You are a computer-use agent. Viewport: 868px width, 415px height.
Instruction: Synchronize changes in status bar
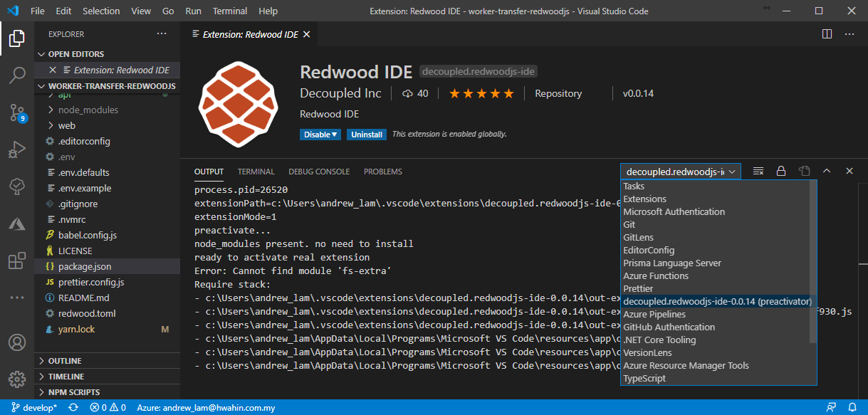click(73, 408)
